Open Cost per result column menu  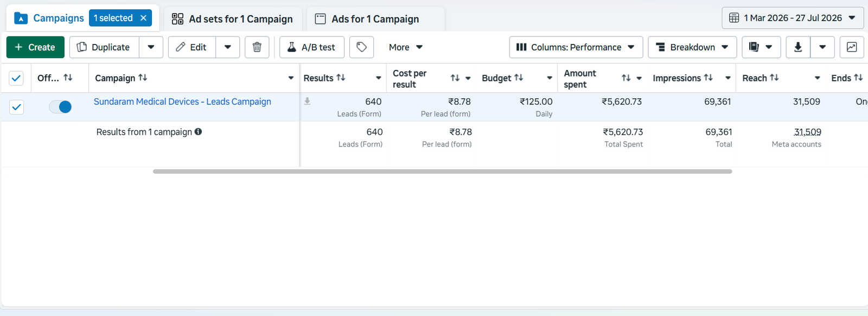pos(468,78)
